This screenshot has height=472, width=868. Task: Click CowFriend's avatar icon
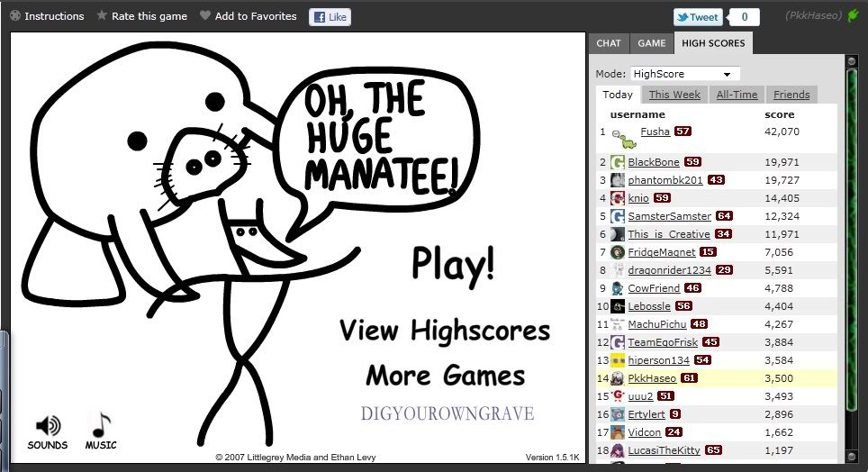point(617,288)
